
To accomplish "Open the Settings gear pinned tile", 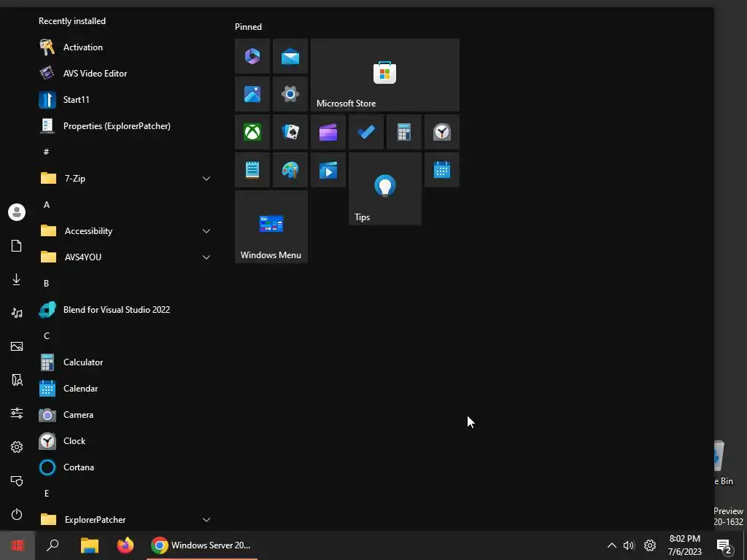I will click(290, 94).
